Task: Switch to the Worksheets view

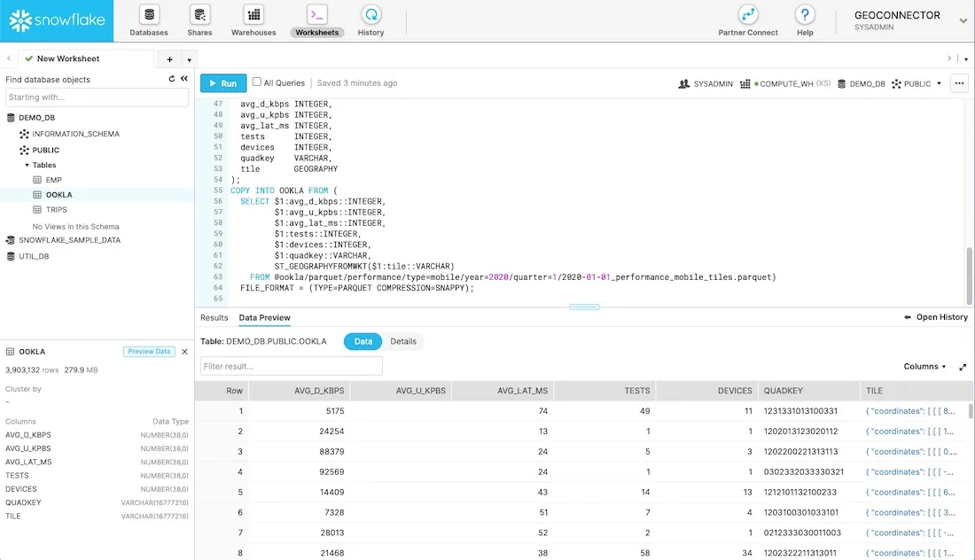Action: coord(316,19)
